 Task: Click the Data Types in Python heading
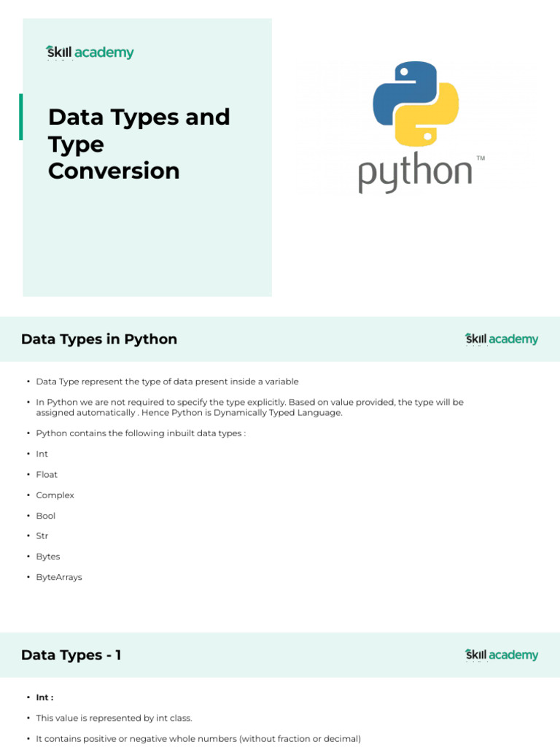point(99,339)
